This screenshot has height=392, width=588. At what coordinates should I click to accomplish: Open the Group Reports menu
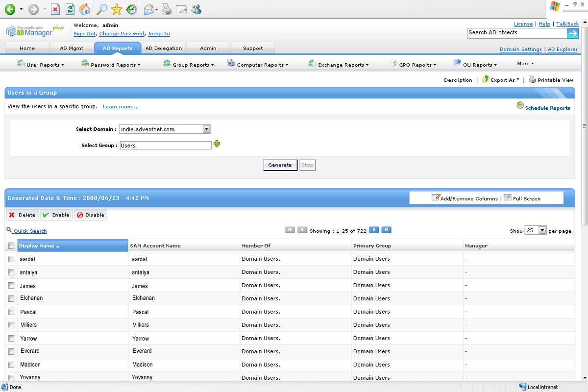193,65
